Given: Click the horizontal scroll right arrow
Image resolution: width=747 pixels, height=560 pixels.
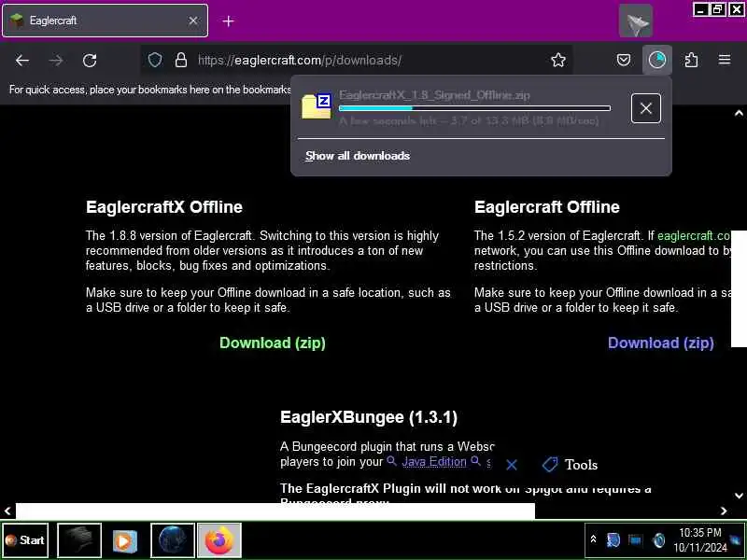Looking at the screenshot, I should pyautogui.click(x=724, y=511).
